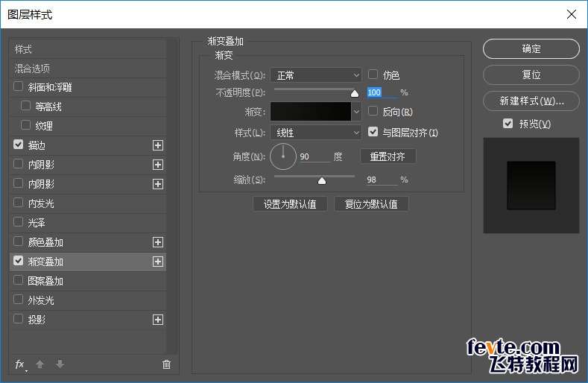The height and width of the screenshot is (383, 588).
Task: Open the 样式 dropdown showing 线性
Action: (x=316, y=133)
